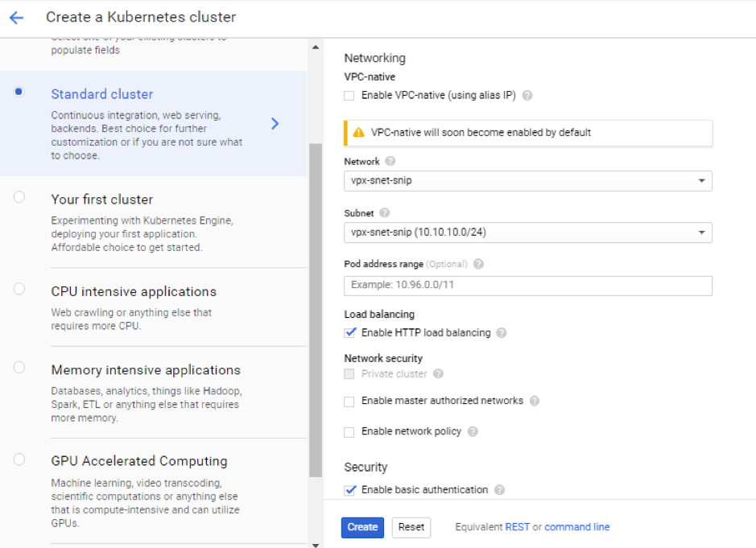
Task: Choose the GPU Accelerated Computing template
Action: (19, 459)
